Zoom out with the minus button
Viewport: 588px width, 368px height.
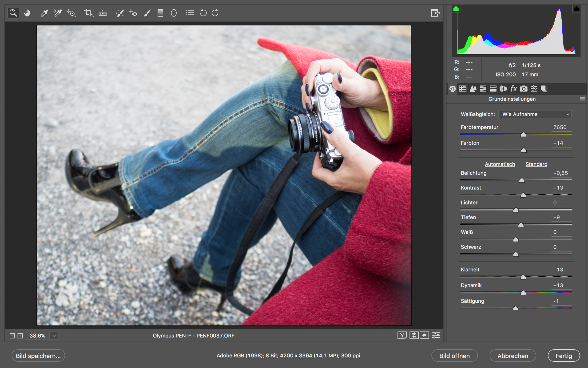tap(12, 336)
